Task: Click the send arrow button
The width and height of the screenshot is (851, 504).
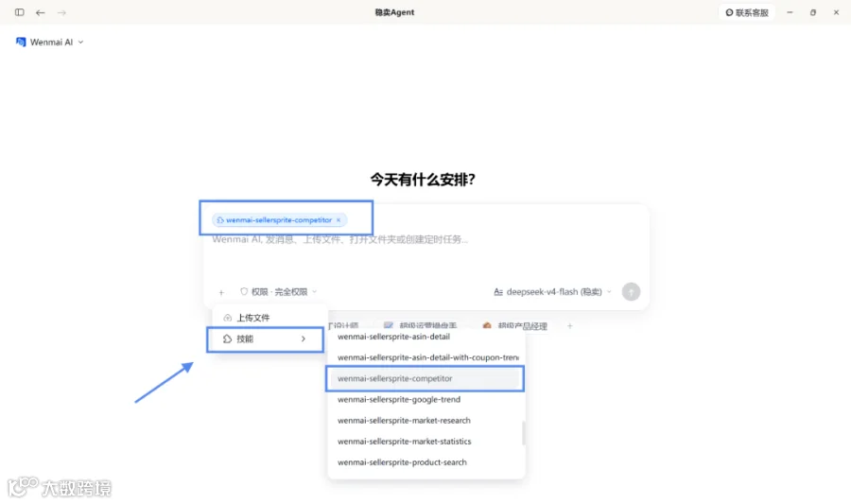Action: [631, 292]
